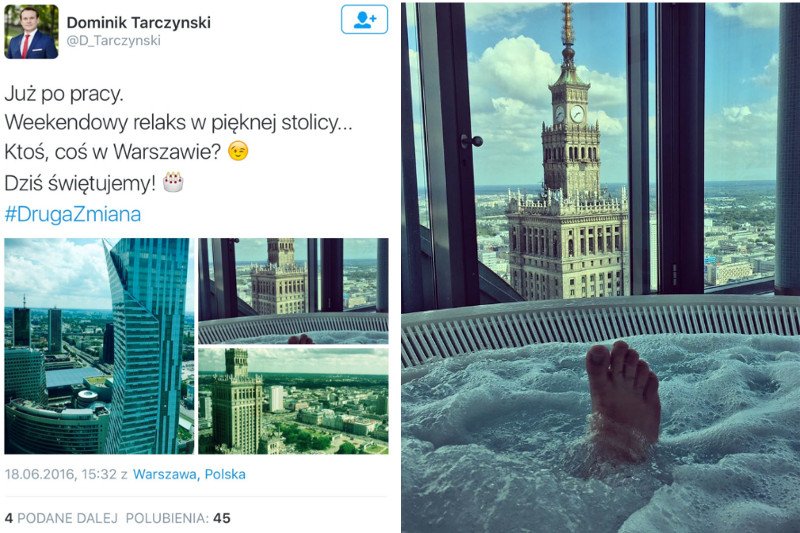Image resolution: width=800 pixels, height=533 pixels.
Task: Click the 'Dziś świętujemy!' text line
Action: (80, 183)
